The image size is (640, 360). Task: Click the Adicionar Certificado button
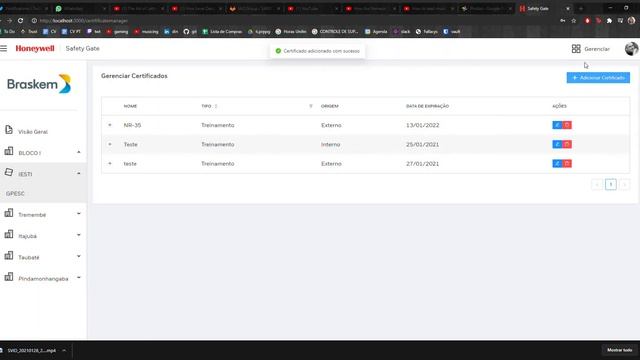tap(598, 78)
